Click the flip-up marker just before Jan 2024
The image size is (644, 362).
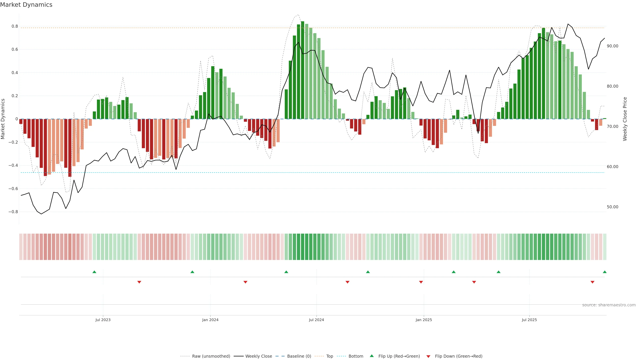(192, 272)
